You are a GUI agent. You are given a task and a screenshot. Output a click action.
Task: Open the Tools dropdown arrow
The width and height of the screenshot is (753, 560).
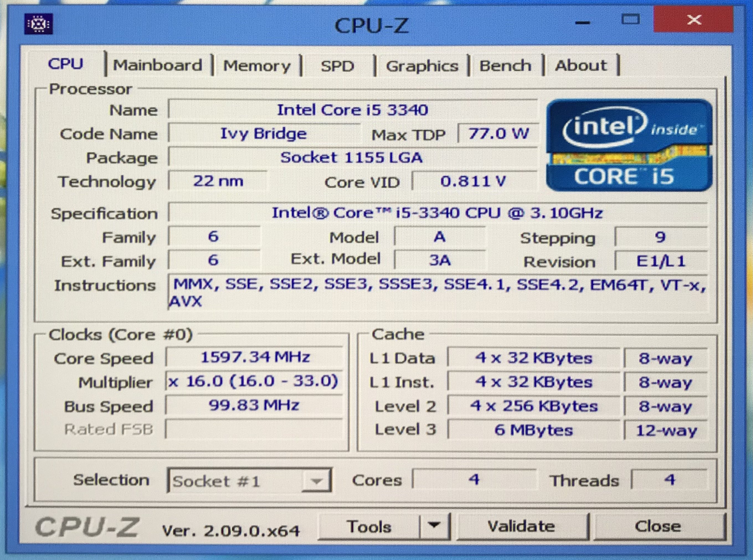click(434, 525)
